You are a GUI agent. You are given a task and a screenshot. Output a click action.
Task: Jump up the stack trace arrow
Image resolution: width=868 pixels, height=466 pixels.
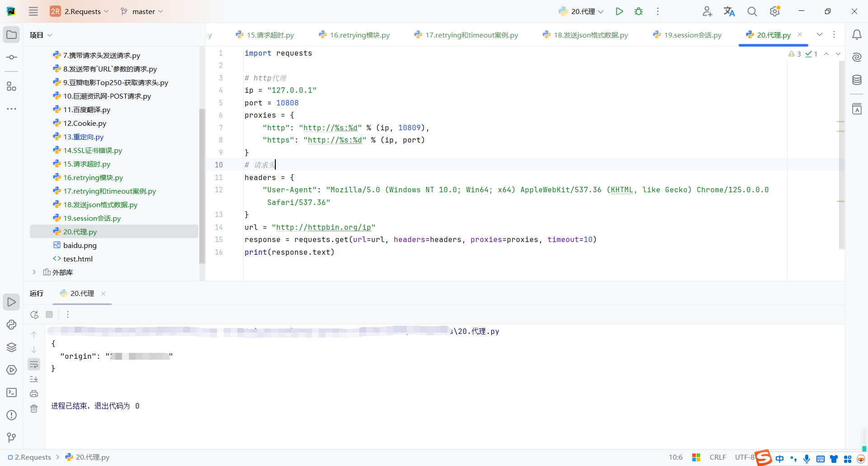[x=34, y=335]
